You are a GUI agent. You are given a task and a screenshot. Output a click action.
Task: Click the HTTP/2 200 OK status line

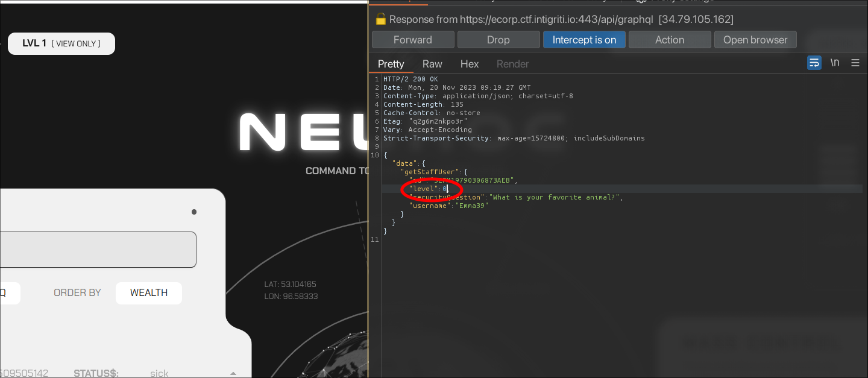(x=410, y=79)
